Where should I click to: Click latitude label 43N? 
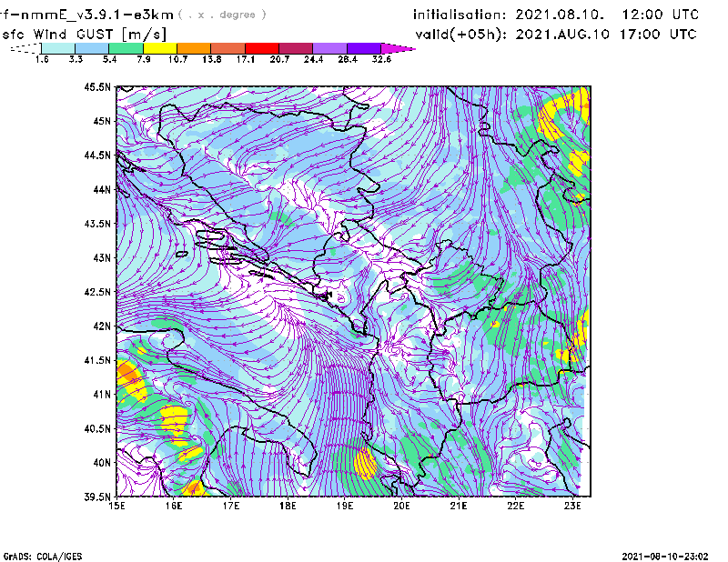pyautogui.click(x=102, y=257)
